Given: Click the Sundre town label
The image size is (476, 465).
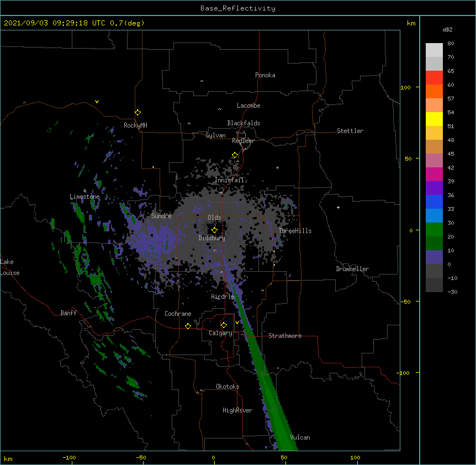Looking at the screenshot, I should (161, 216).
